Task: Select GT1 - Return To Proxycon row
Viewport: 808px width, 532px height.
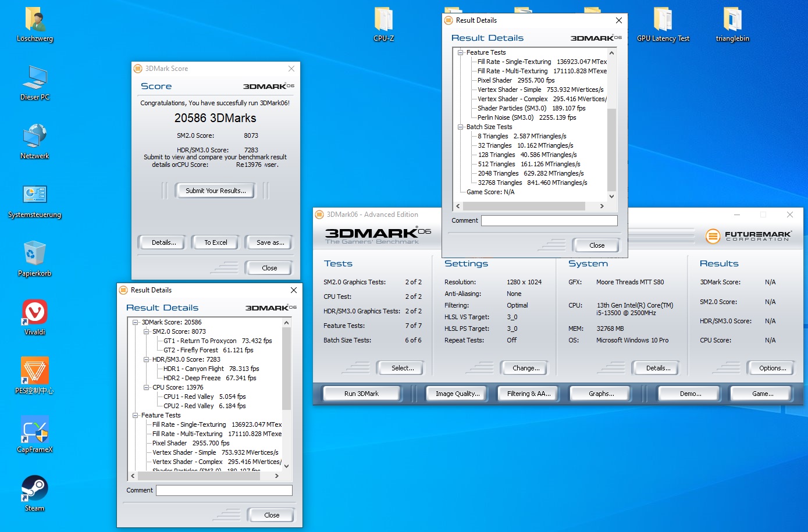Action: pyautogui.click(x=218, y=341)
